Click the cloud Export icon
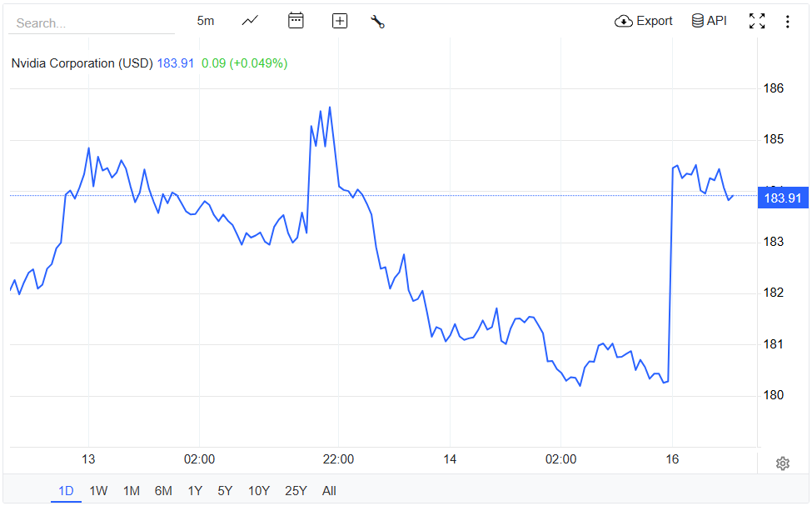The image size is (812, 506). tap(624, 21)
